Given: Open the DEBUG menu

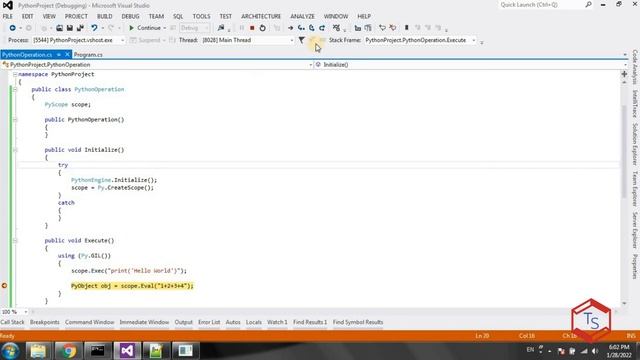Looking at the screenshot, I should click(130, 16).
